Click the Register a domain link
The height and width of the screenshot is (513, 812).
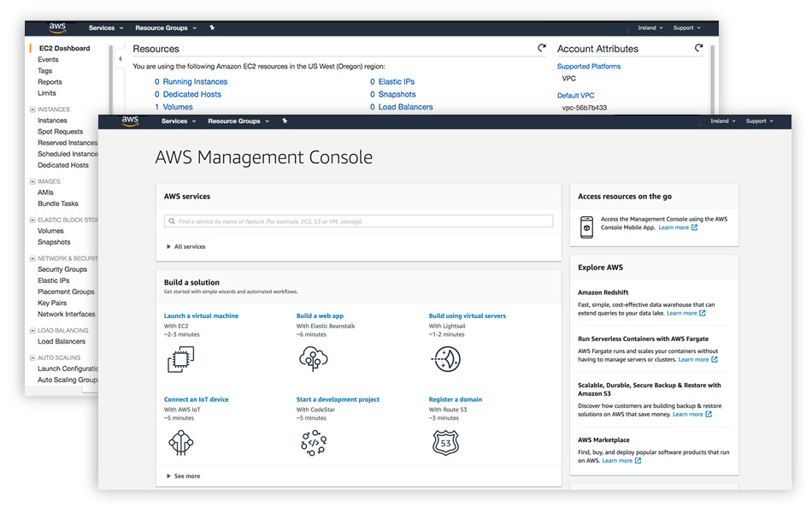456,399
